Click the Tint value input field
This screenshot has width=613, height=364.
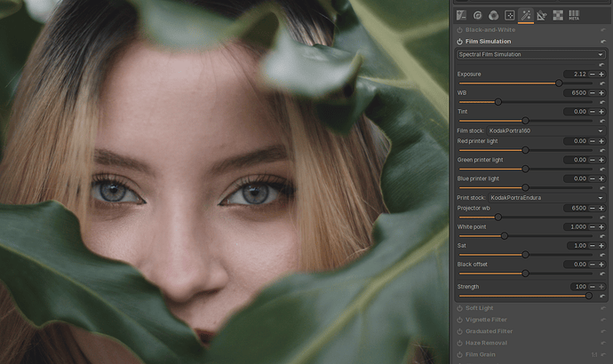[575, 112]
